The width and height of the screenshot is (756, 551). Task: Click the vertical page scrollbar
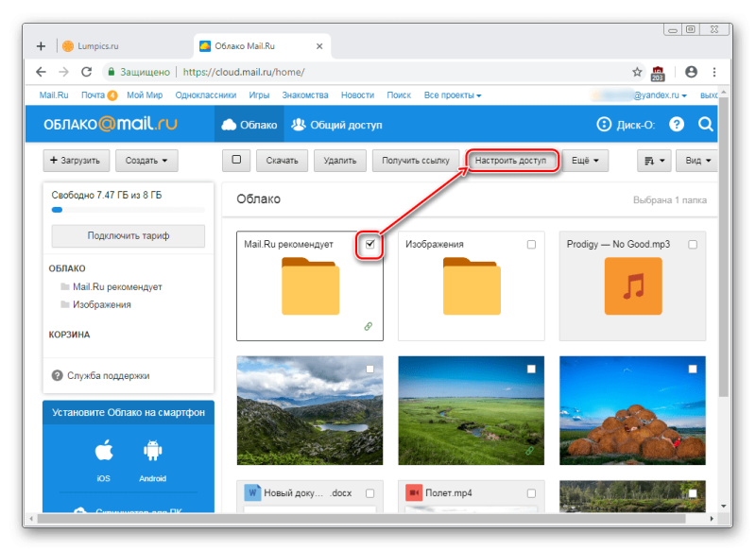[x=723, y=246]
